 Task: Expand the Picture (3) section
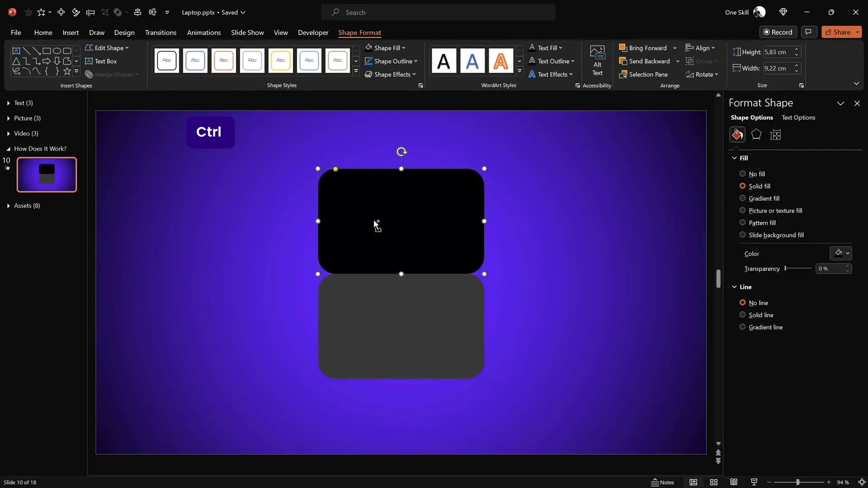[9, 118]
